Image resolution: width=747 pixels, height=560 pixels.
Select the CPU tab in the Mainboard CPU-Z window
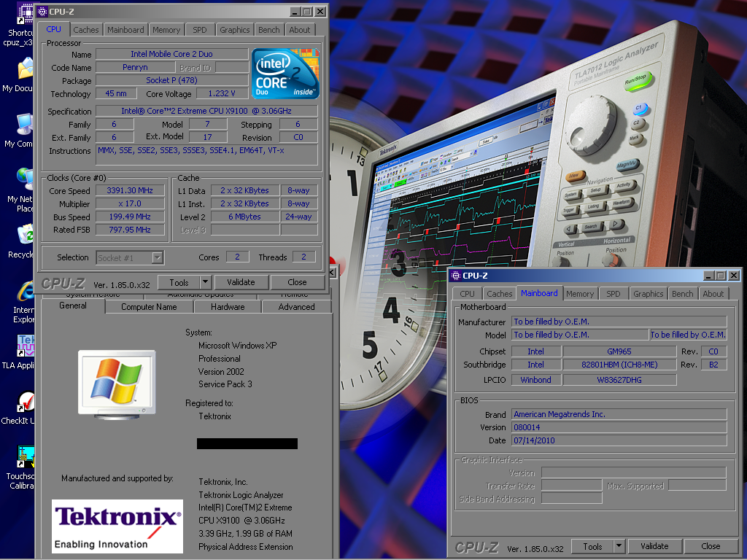click(467, 294)
